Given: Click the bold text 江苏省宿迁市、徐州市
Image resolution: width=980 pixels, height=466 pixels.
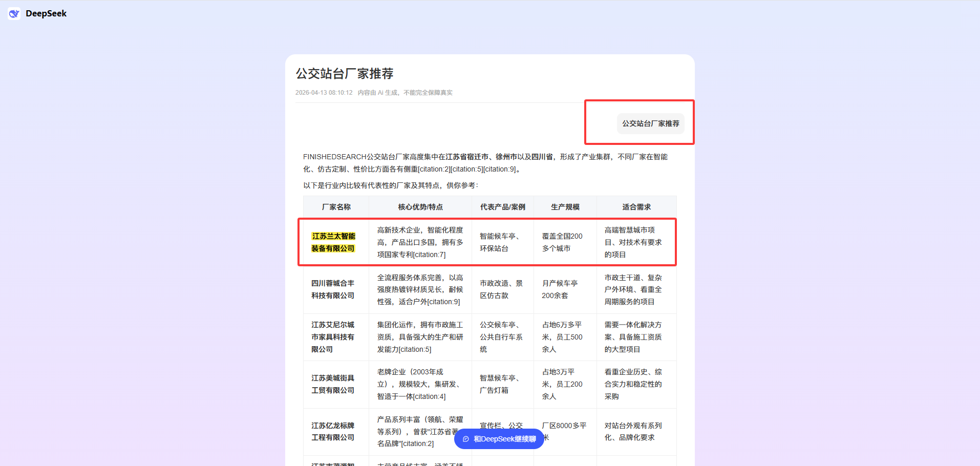Looking at the screenshot, I should click(x=481, y=157).
